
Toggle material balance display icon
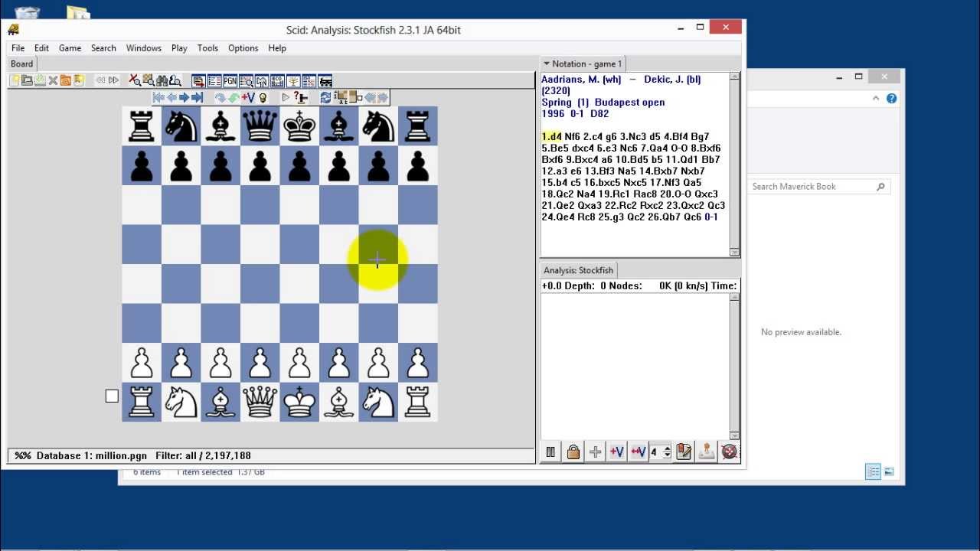pos(356,97)
